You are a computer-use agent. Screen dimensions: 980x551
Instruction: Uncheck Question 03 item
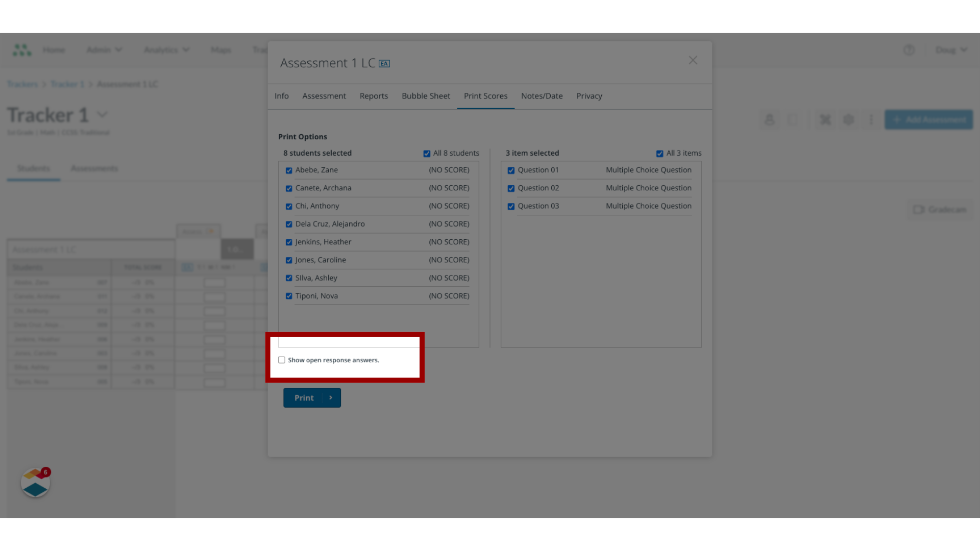(x=511, y=207)
